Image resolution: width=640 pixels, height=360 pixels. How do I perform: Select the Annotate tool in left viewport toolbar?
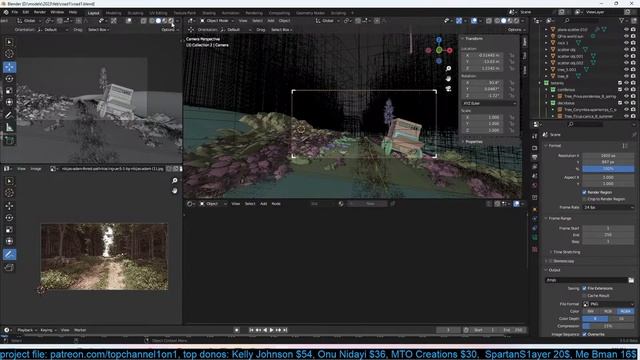tap(9, 115)
